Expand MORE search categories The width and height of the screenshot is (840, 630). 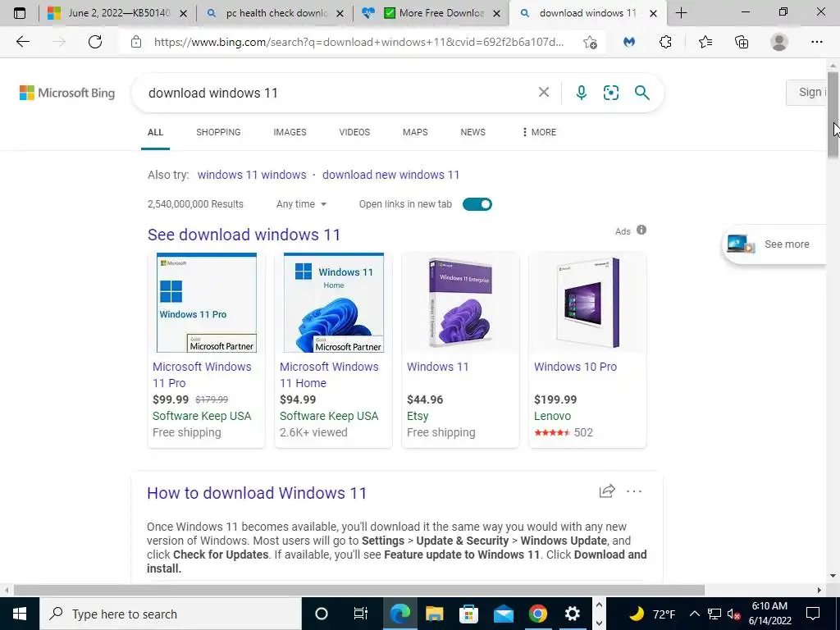click(539, 132)
